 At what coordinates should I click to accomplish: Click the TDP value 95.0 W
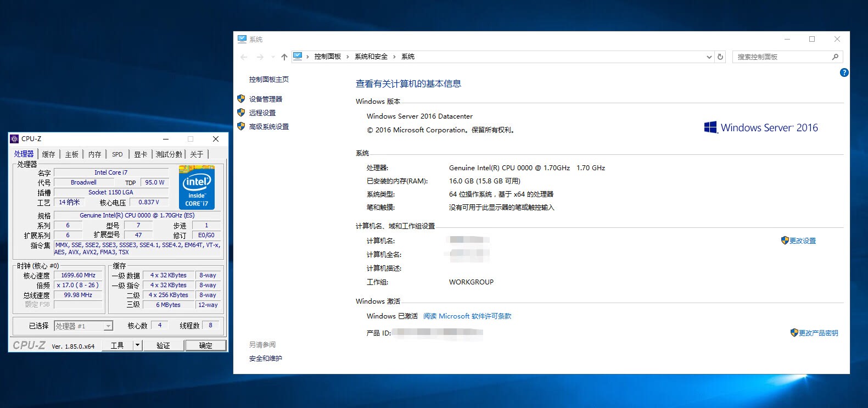(155, 182)
